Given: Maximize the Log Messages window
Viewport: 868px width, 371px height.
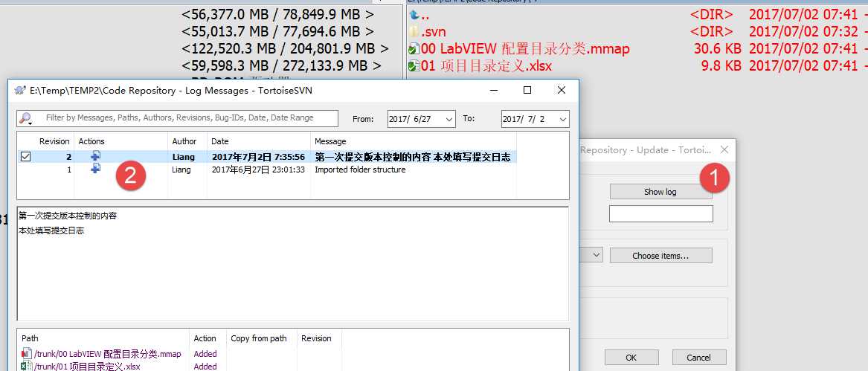Looking at the screenshot, I should pyautogui.click(x=527, y=90).
